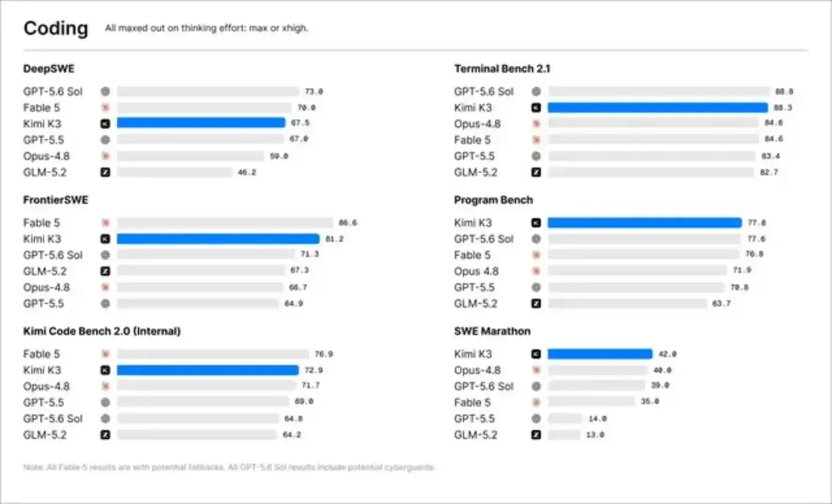Click the Kimi K3 icon under DeepSWE
832x504 pixels.
click(x=105, y=124)
